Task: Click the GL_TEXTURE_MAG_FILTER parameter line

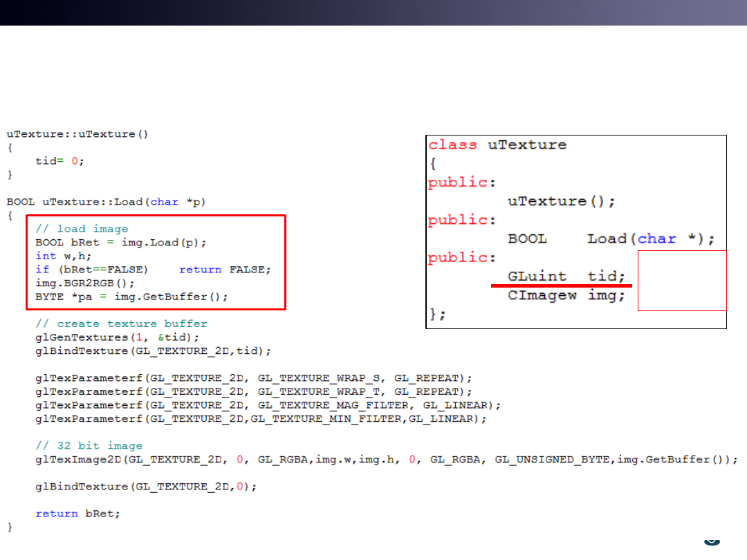Action: 268,405
